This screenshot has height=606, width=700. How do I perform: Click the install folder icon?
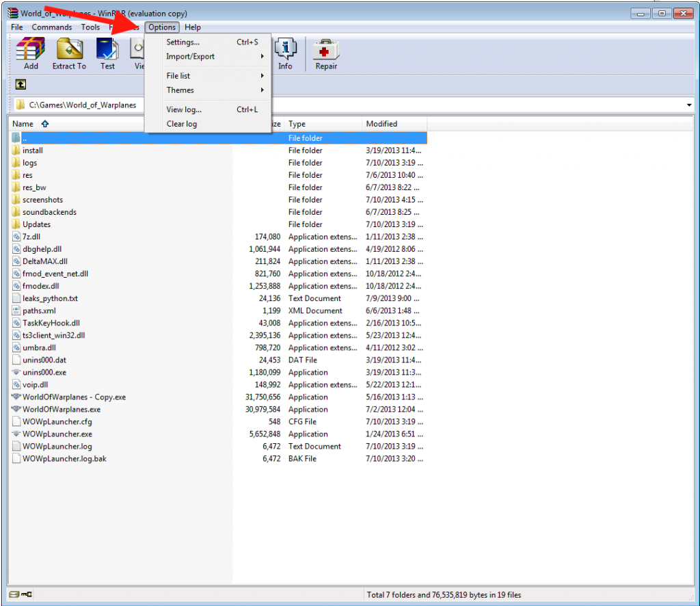(x=16, y=150)
